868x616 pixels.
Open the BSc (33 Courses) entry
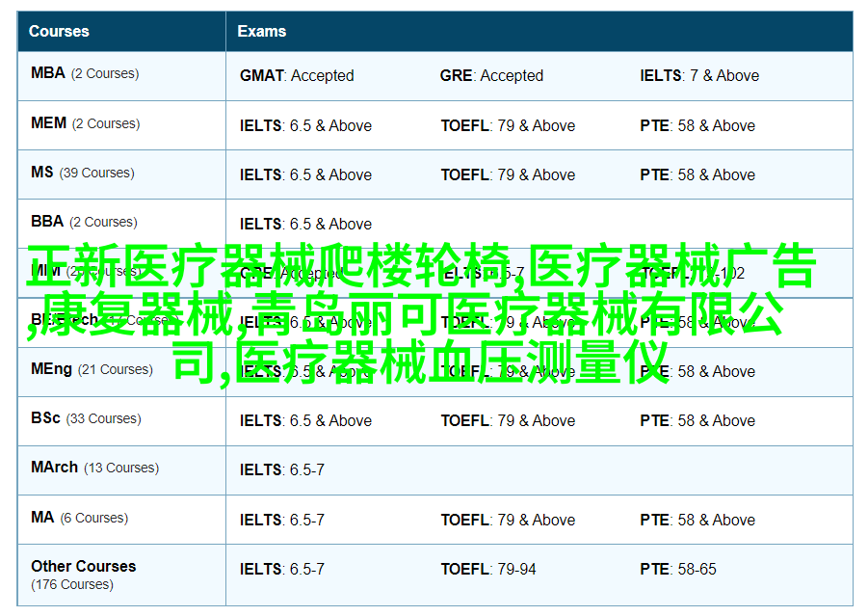[x=86, y=418]
